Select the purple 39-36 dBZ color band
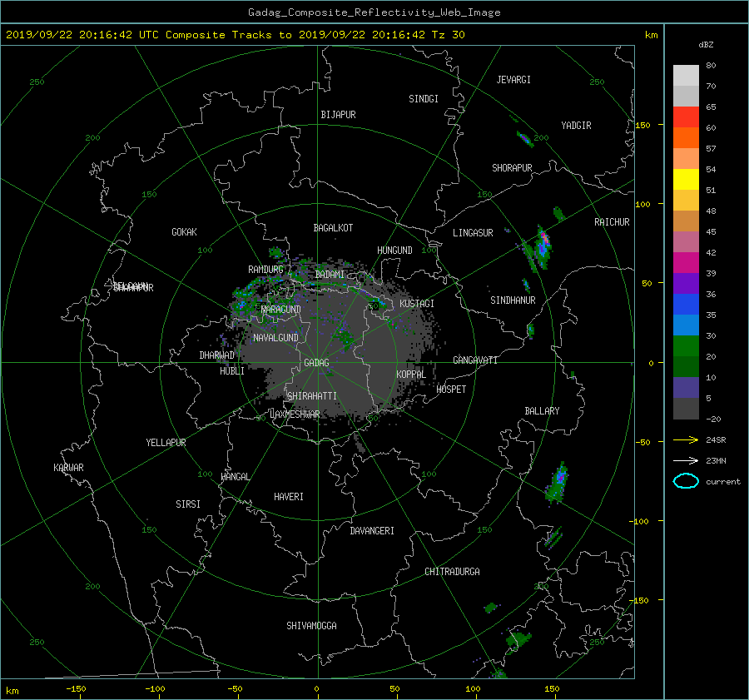Viewport: 749px width, 700px height. 686,283
